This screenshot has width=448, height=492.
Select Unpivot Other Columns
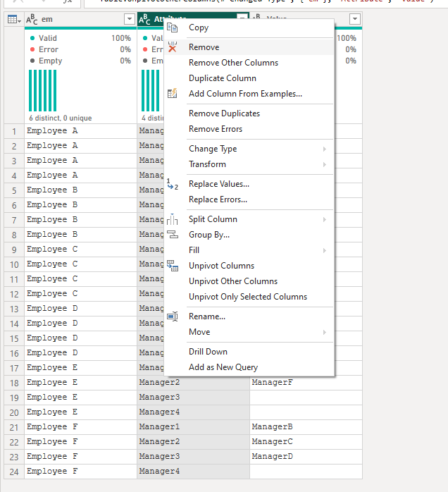pos(249,281)
